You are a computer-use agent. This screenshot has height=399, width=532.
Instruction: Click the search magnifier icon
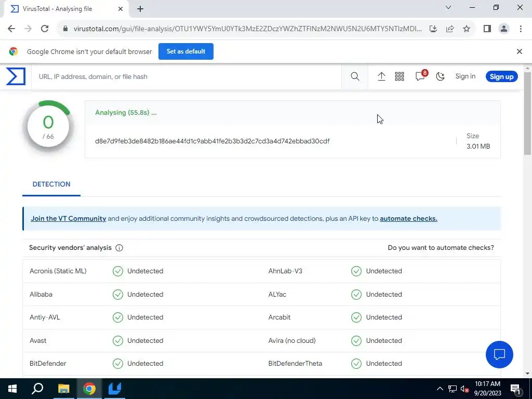pyautogui.click(x=355, y=76)
